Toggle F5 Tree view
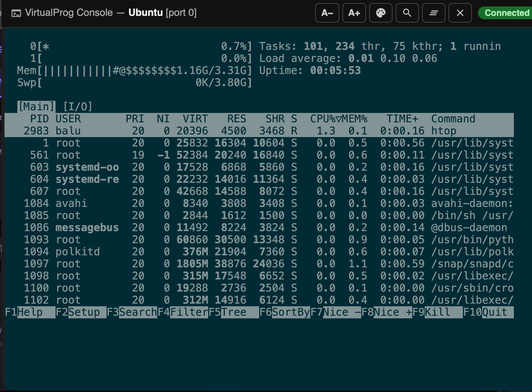Screen dimensions: 532x392 [x=234, y=312]
